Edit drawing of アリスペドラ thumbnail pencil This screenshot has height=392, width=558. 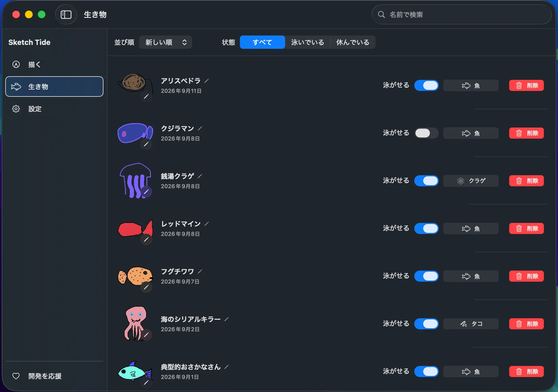click(x=146, y=96)
